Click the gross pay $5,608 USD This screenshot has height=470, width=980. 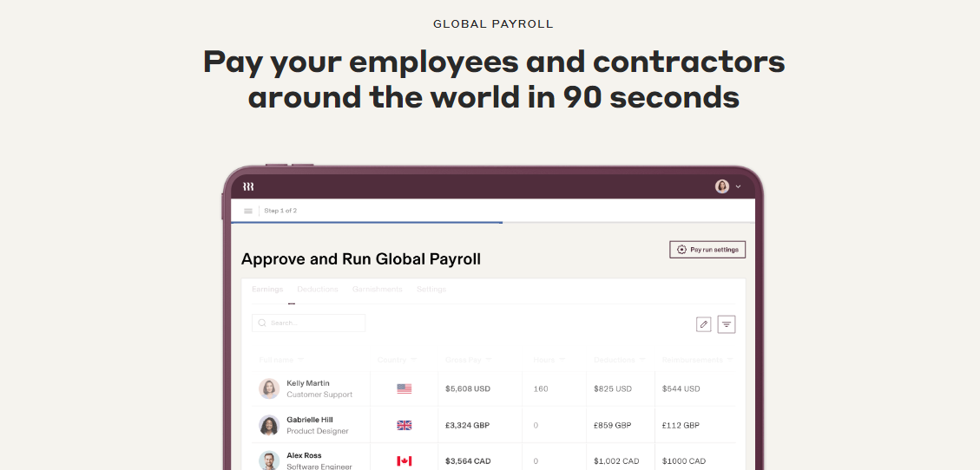468,388
